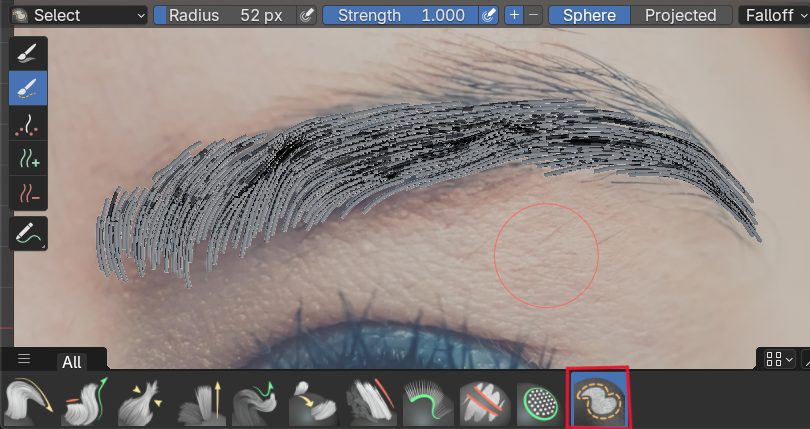
Task: Expand the Falloff dropdown
Action: pos(775,15)
